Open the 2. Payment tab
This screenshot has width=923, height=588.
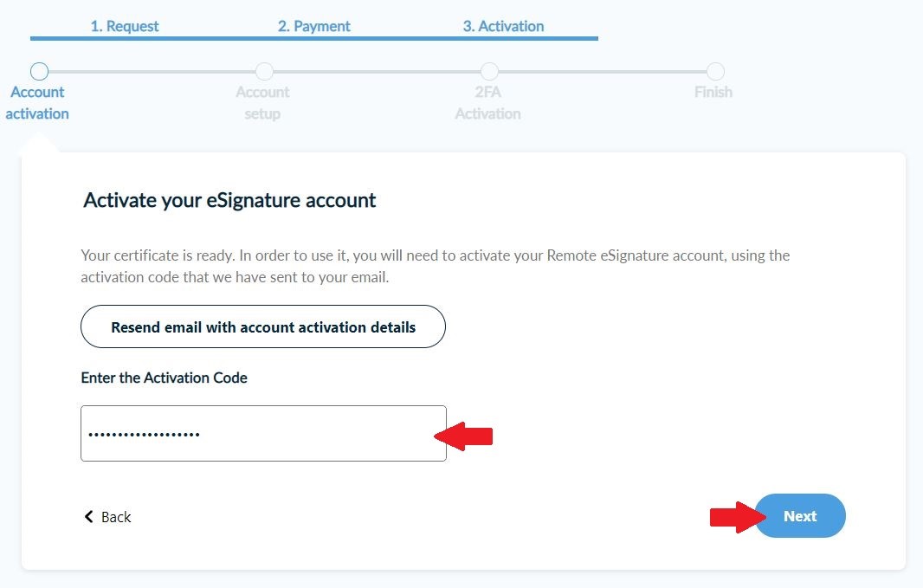coord(314,26)
